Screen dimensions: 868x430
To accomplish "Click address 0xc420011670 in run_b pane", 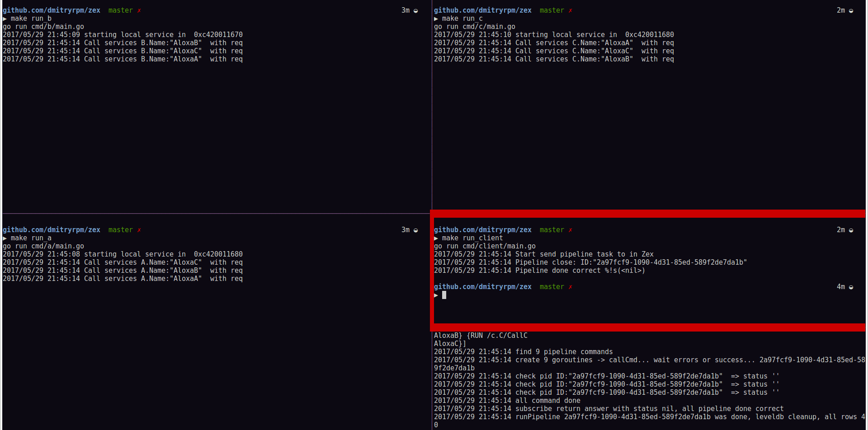I will [218, 35].
